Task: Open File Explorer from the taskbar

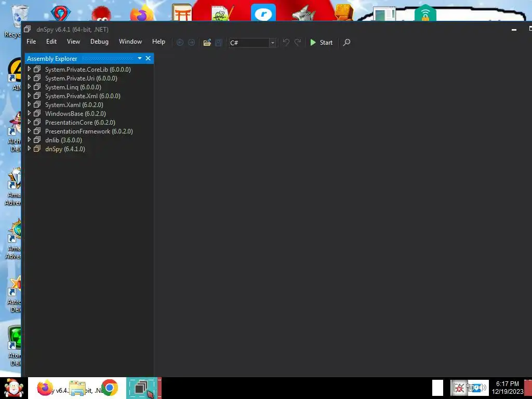Action: (x=77, y=388)
